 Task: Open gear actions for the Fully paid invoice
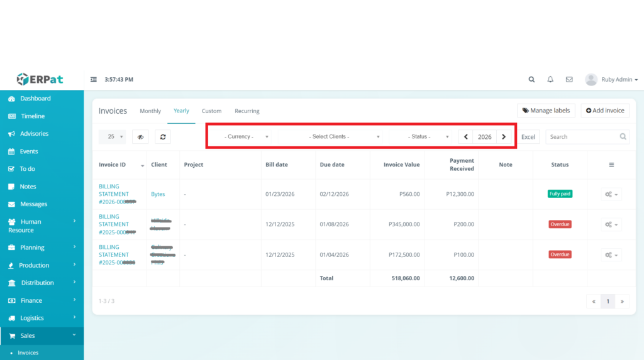click(x=611, y=195)
